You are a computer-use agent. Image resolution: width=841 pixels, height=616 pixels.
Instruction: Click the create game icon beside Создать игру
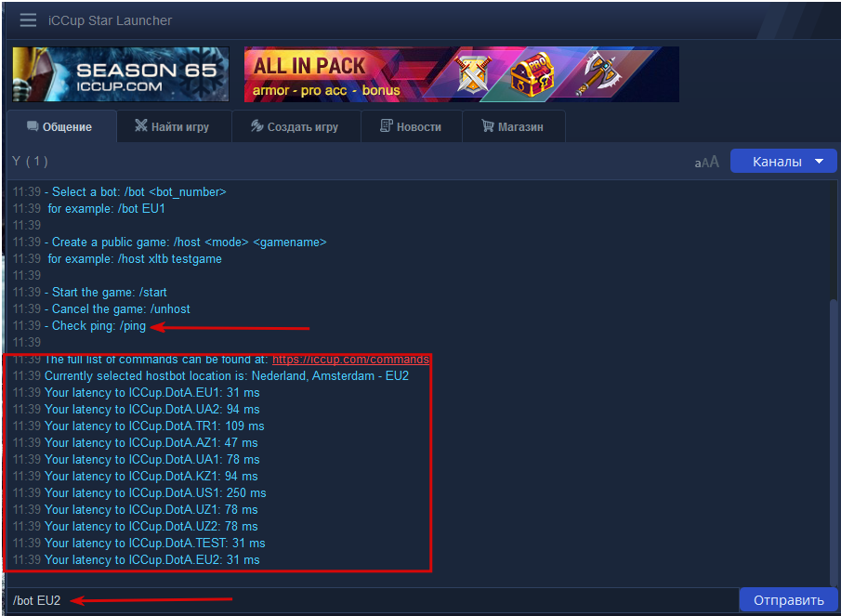[256, 126]
